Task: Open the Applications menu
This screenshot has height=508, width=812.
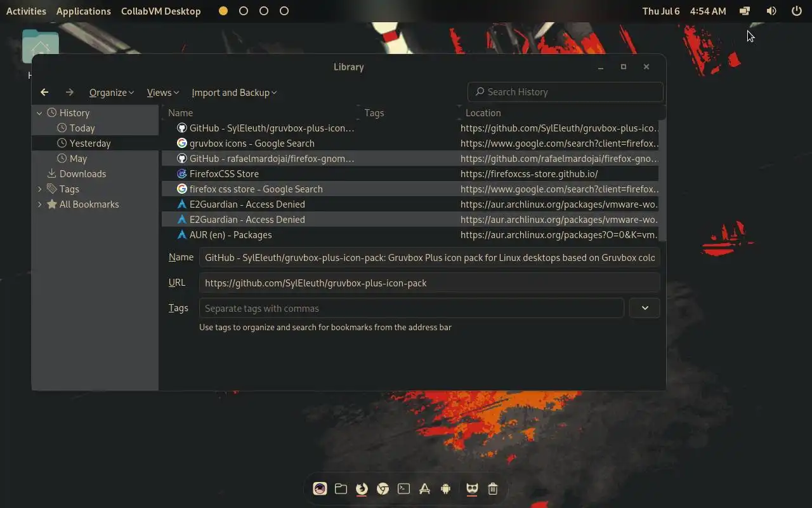Action: pyautogui.click(x=83, y=11)
